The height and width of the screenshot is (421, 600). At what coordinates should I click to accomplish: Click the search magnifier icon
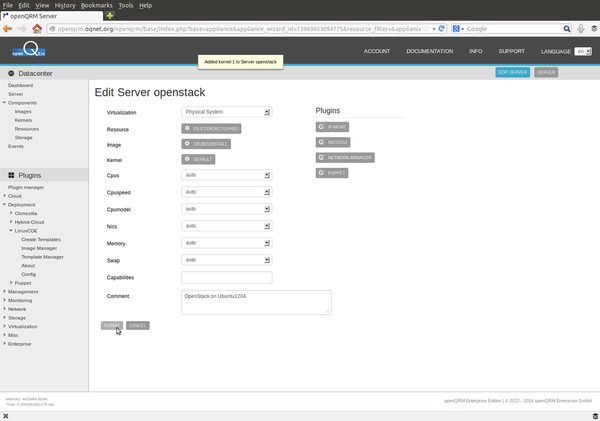click(x=567, y=29)
